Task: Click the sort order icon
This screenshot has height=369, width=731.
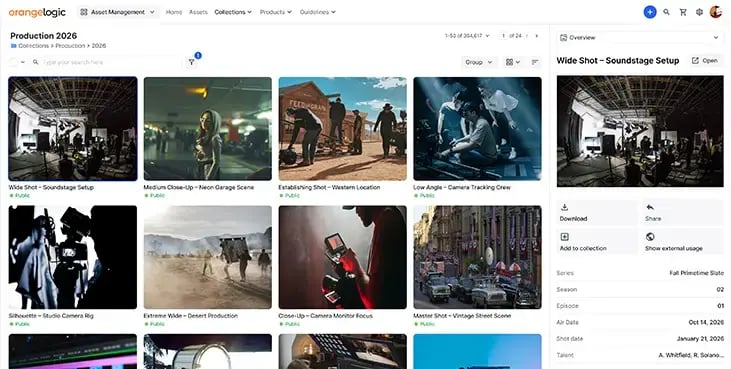Action: (535, 62)
